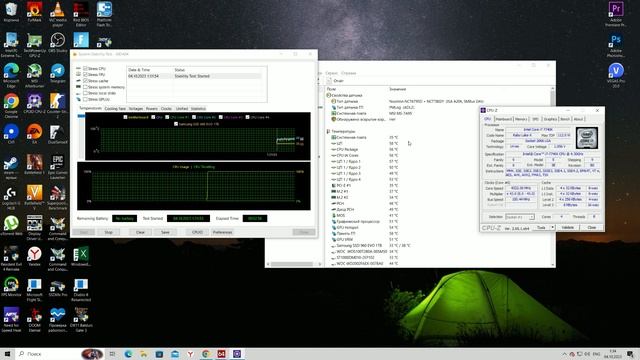The image size is (640, 360).
Task: Enable the Stress local disks checkbox
Action: pos(85,93)
